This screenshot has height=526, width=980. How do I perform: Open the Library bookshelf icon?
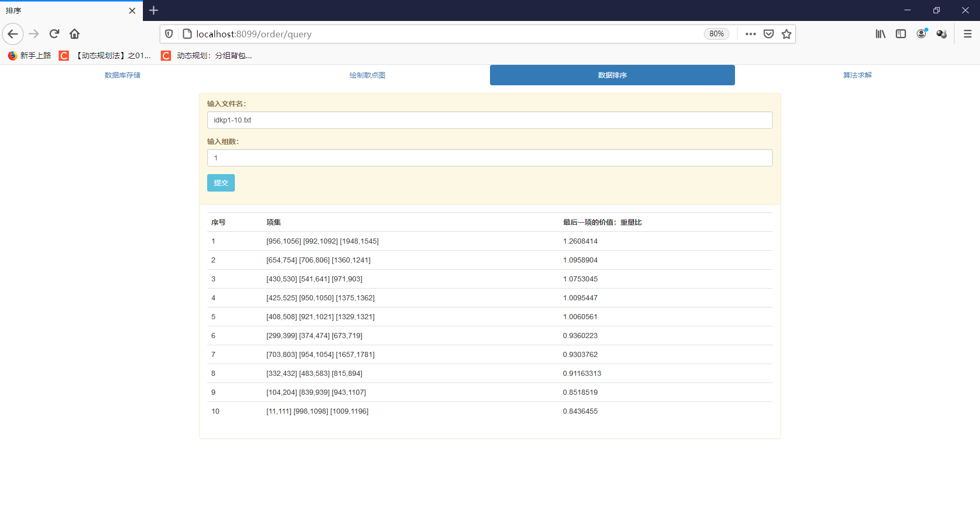pos(880,34)
